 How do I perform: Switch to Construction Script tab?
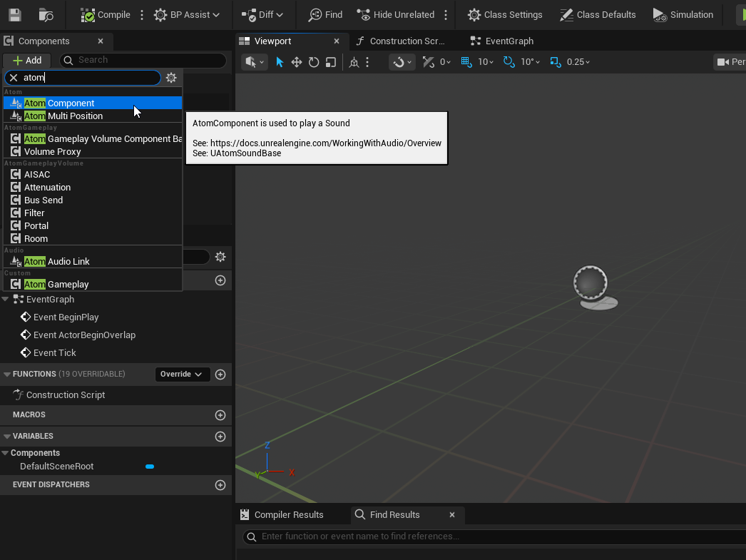[407, 41]
